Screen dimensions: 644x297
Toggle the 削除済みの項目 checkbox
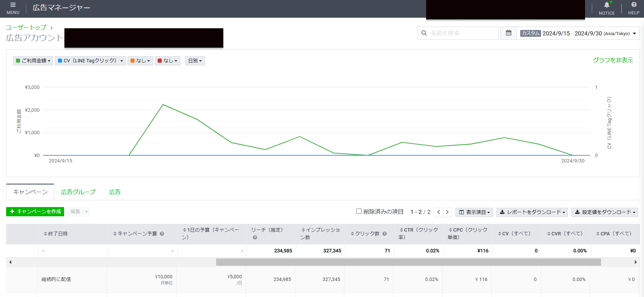point(359,212)
